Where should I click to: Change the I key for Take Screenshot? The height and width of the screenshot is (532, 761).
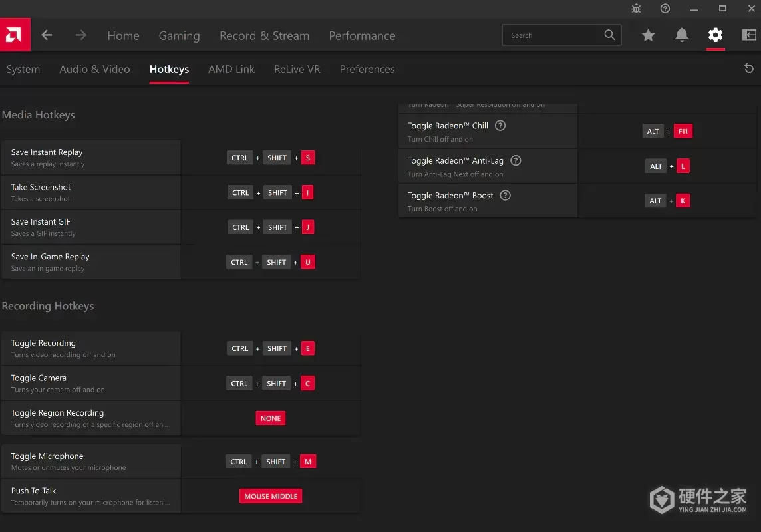pos(307,193)
